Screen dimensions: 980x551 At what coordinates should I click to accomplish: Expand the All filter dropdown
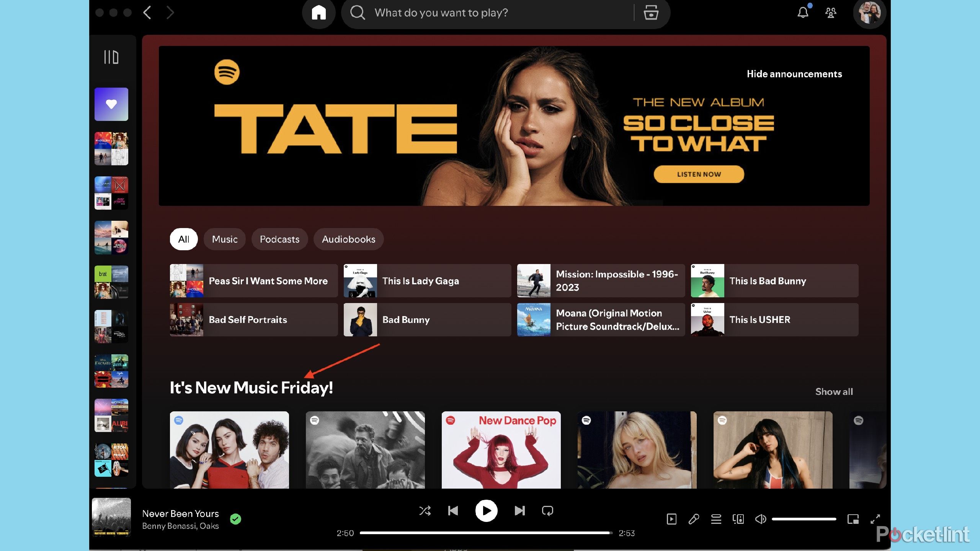(183, 239)
